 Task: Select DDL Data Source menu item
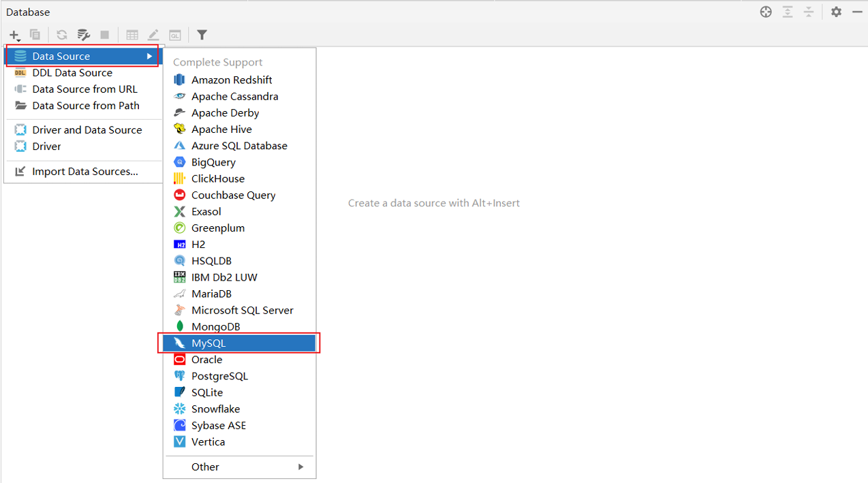(x=84, y=73)
